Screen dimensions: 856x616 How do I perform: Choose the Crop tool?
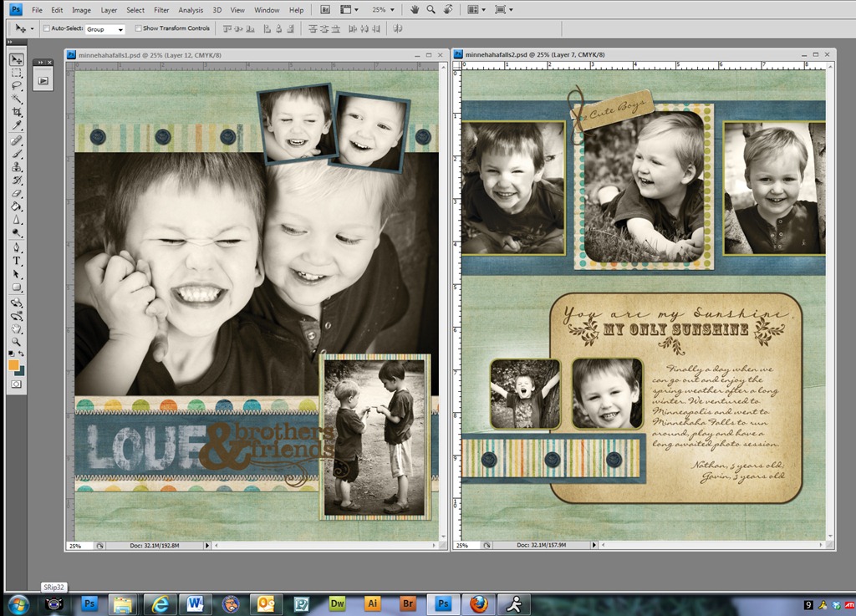click(17, 112)
